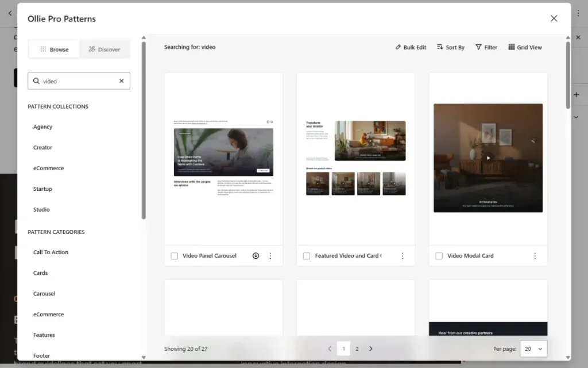588x368 pixels.
Task: Open Featured Video and Card options menu
Action: [x=403, y=256]
